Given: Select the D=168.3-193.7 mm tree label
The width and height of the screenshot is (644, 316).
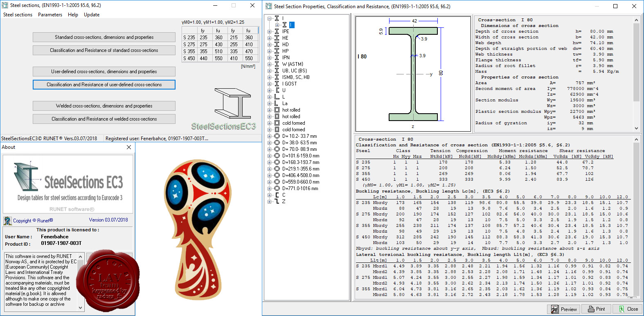Looking at the screenshot, I should pyautogui.click(x=300, y=162).
